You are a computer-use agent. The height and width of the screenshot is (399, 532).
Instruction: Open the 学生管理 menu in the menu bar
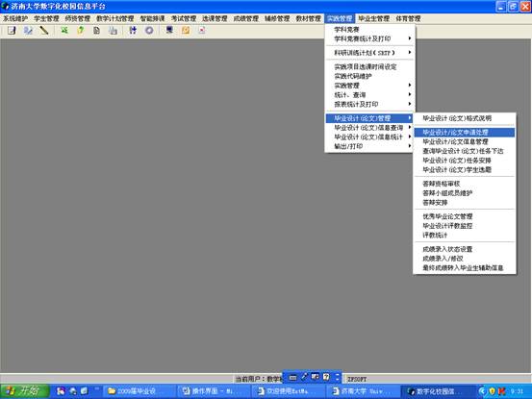coord(46,18)
